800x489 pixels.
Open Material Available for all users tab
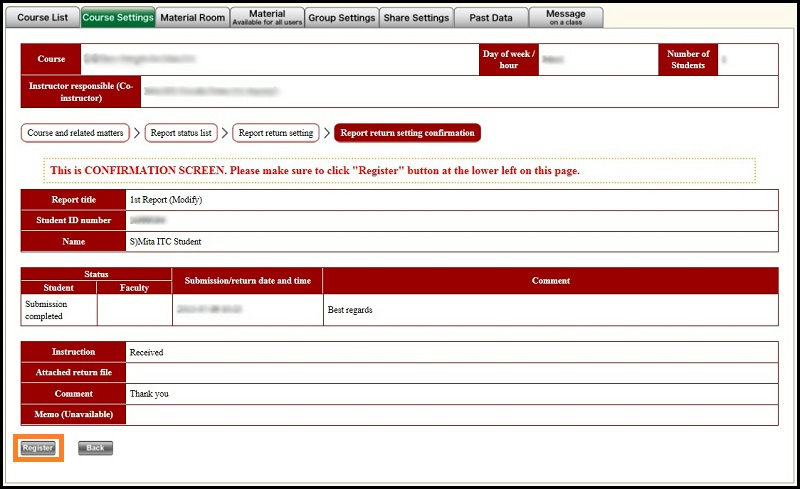pos(266,17)
